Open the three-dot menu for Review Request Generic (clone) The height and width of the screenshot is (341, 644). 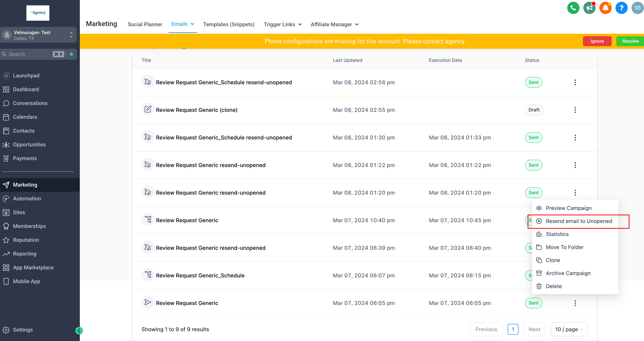(x=575, y=110)
